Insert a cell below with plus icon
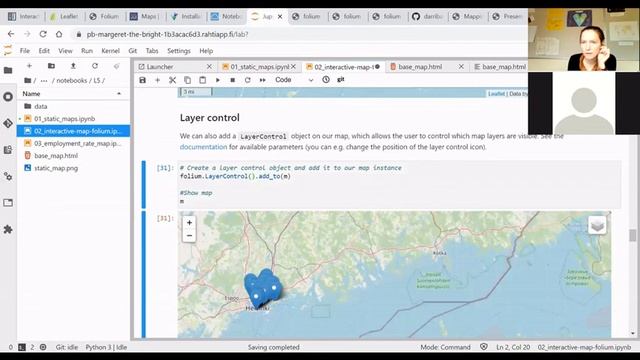This screenshot has height=360, width=640. 157,80
